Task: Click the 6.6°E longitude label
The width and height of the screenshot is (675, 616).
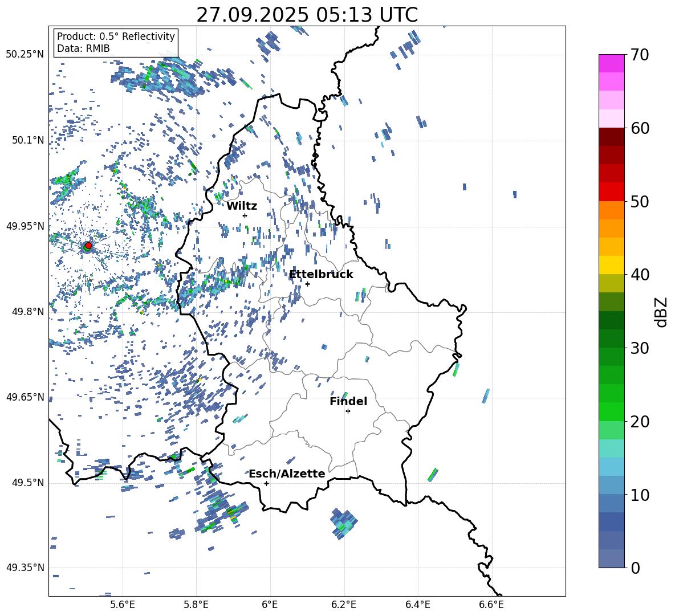Action: click(491, 605)
